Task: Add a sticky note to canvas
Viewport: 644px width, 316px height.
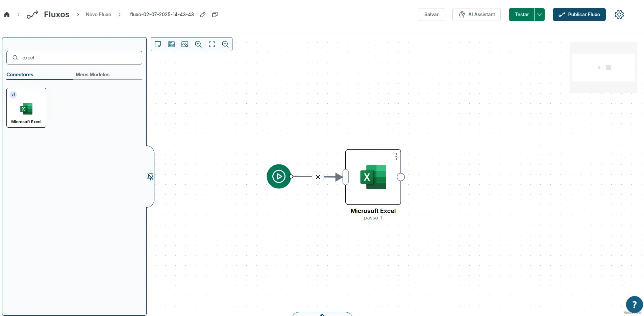Action: pyautogui.click(x=158, y=44)
